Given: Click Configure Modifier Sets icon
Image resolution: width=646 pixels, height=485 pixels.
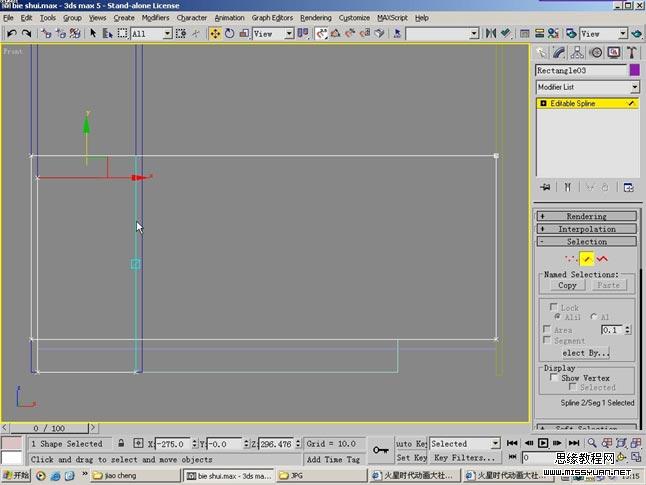Looking at the screenshot, I should tap(629, 187).
